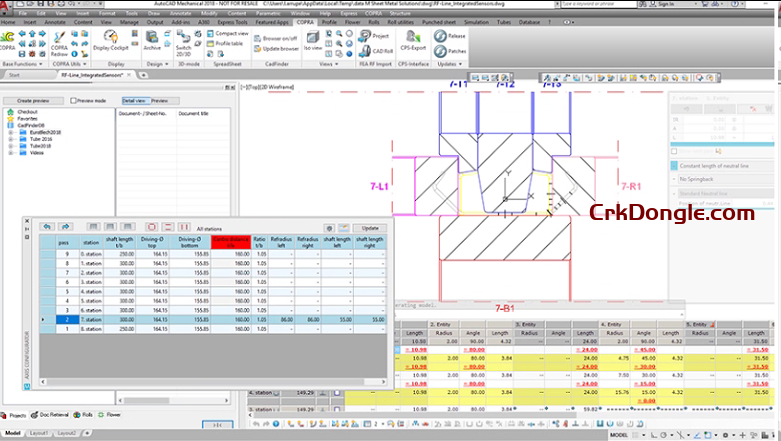This screenshot has height=441, width=781.
Task: Click the COPRA Redraw brush icon
Action: point(59,38)
